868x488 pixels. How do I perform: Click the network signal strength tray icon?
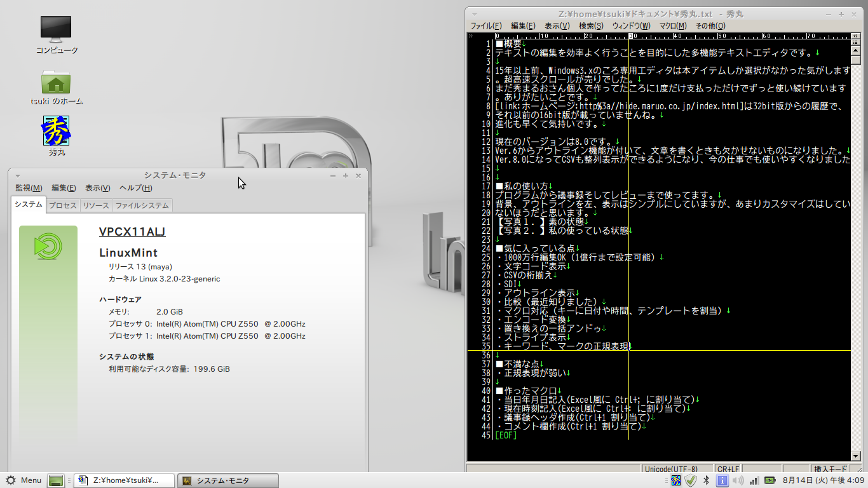coord(754,480)
